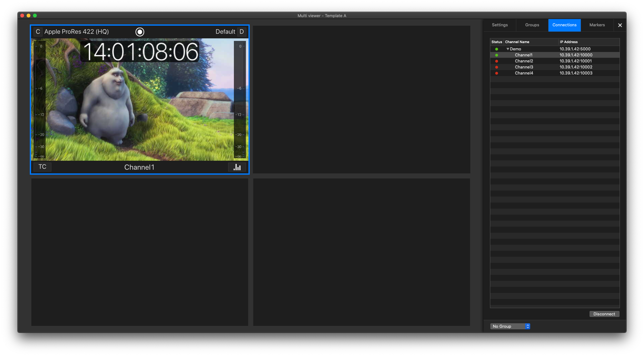Click the green status dot for Demo
This screenshot has height=356, width=644.
tap(497, 49)
